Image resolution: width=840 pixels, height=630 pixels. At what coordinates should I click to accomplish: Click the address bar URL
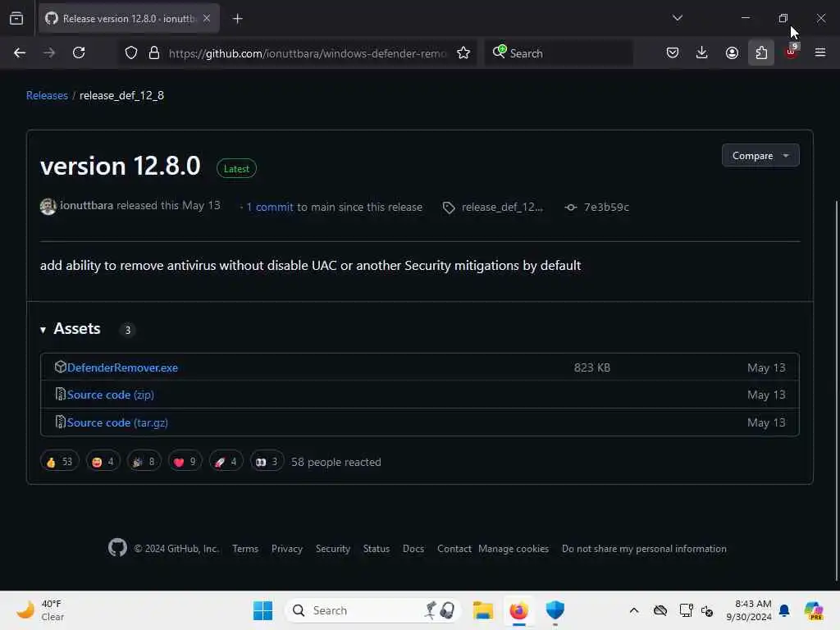click(308, 53)
